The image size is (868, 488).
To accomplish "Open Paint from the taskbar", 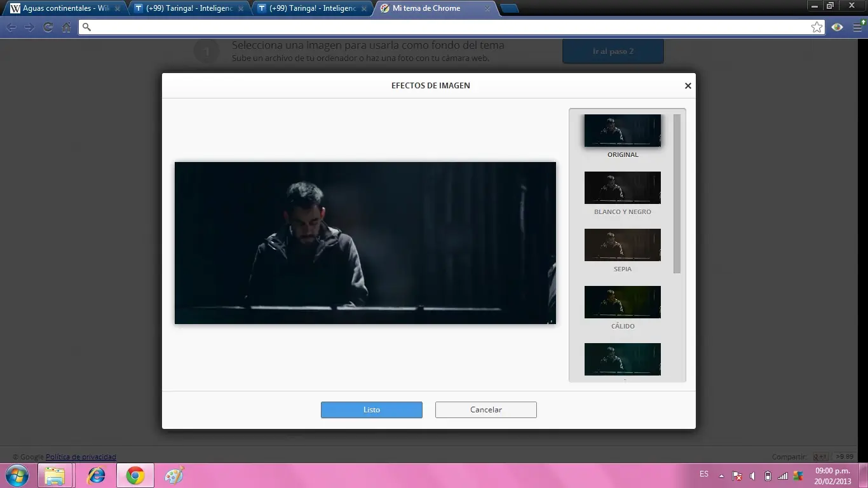I will coord(173,475).
